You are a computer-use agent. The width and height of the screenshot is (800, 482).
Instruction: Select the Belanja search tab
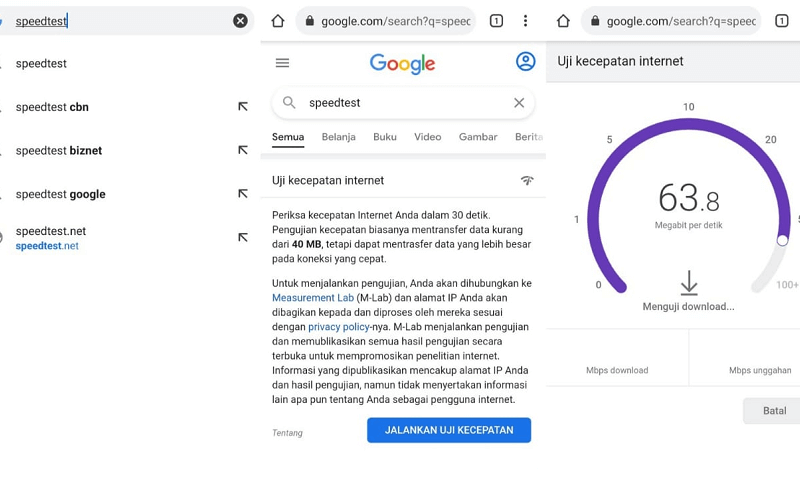click(338, 137)
